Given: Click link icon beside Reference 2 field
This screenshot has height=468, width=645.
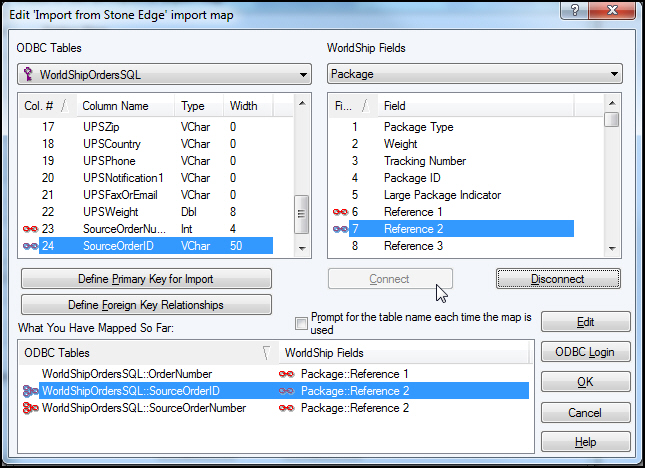Looking at the screenshot, I should tap(341, 229).
